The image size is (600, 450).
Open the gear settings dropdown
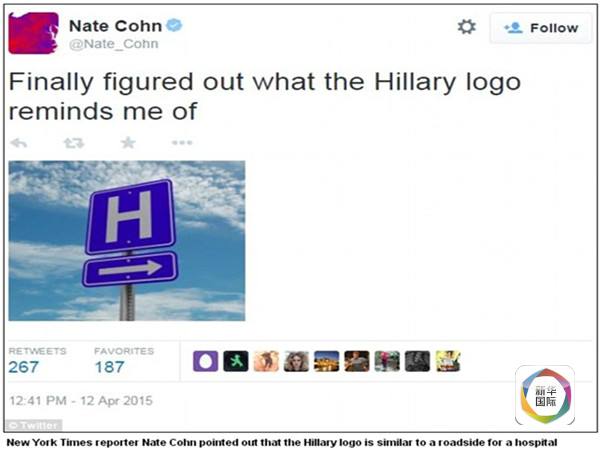[466, 27]
